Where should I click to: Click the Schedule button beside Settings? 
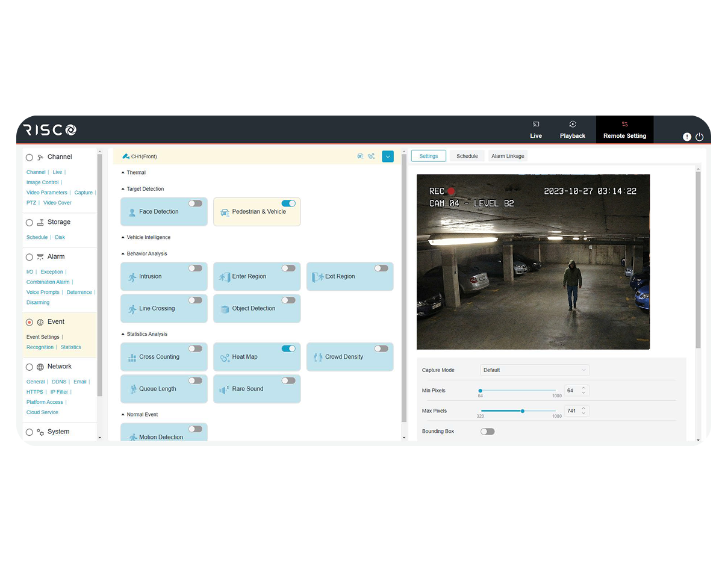coord(467,156)
